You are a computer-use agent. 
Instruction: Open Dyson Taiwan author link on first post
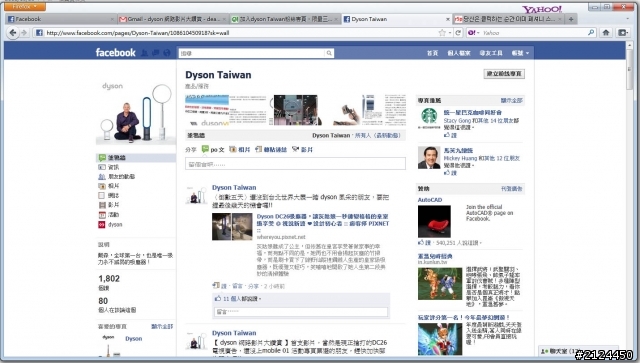coord(234,187)
